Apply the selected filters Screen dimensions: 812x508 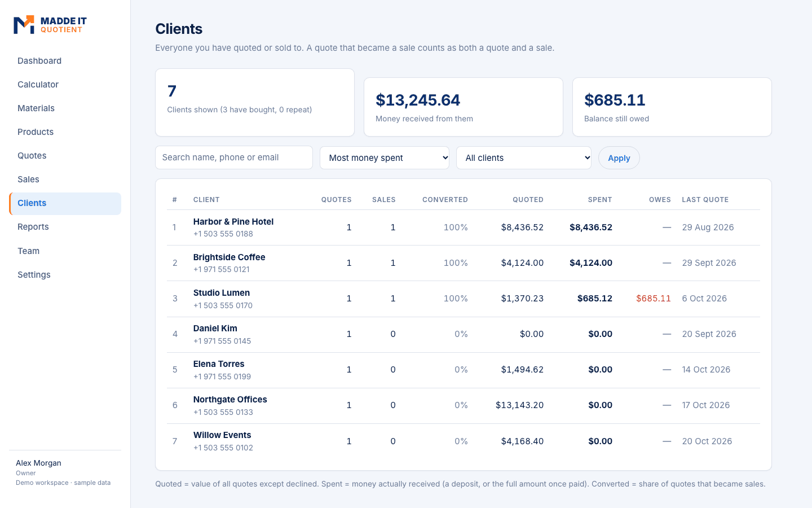[x=619, y=158]
